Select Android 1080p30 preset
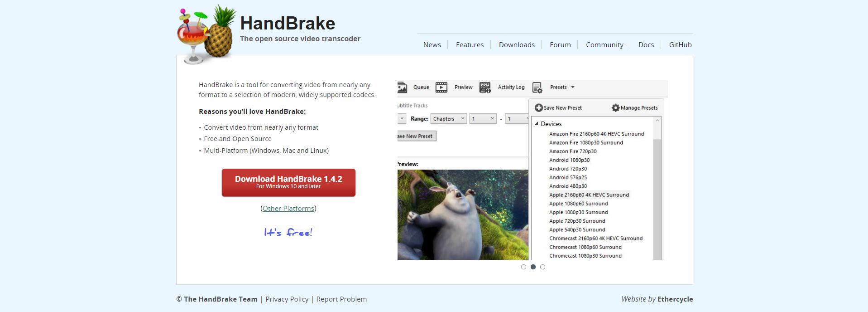 click(569, 160)
